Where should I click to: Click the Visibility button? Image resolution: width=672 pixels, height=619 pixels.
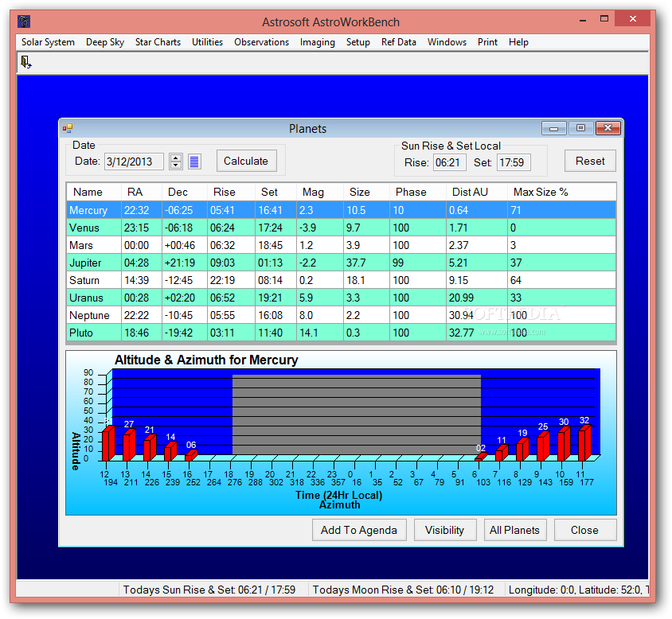[x=445, y=531]
